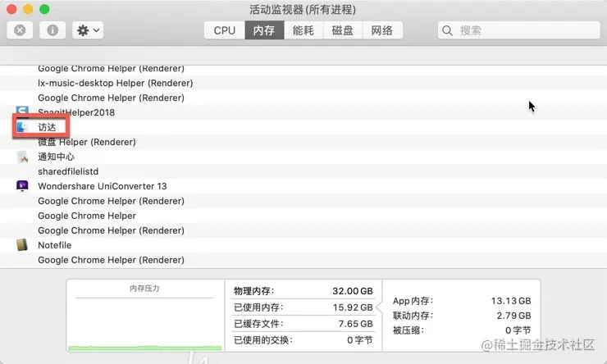Click the 物理内存 32.00 GB value
The image size is (607, 364).
pyautogui.click(x=353, y=291)
